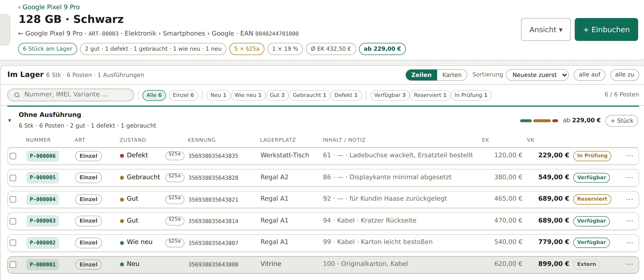
Task: Collapse the Ohne Ausführung group
Action: pos(10,120)
